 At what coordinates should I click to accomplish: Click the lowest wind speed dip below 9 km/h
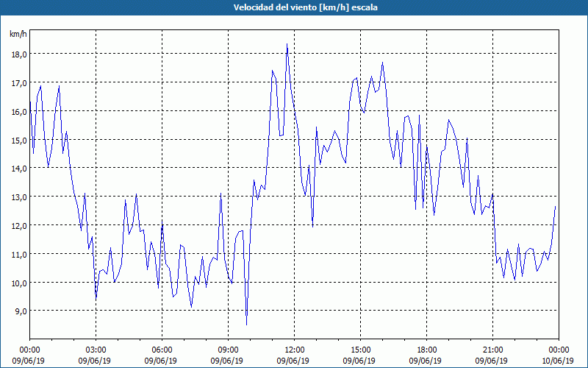coord(246,325)
